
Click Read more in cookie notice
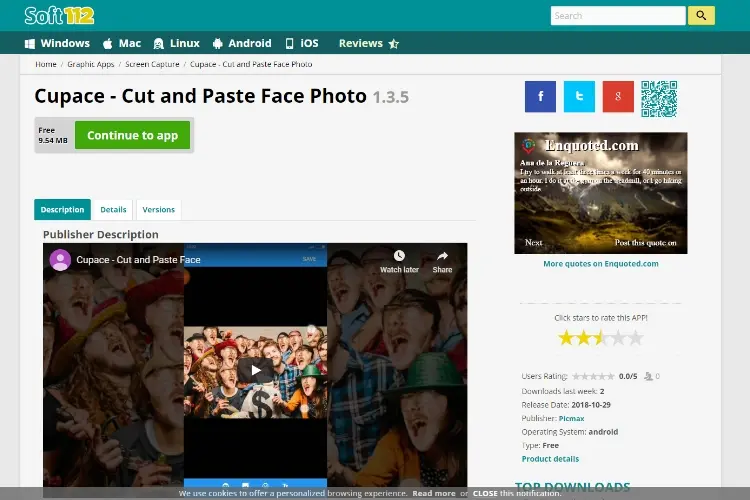pos(434,493)
